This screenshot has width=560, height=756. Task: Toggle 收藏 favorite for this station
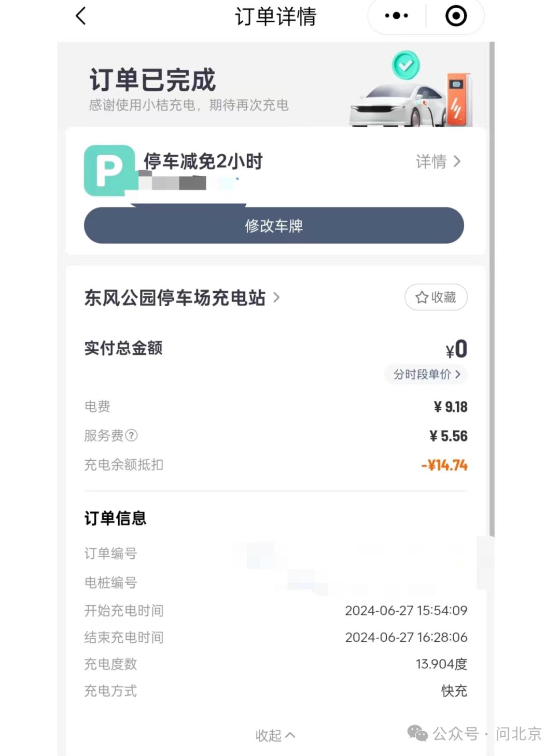(436, 297)
